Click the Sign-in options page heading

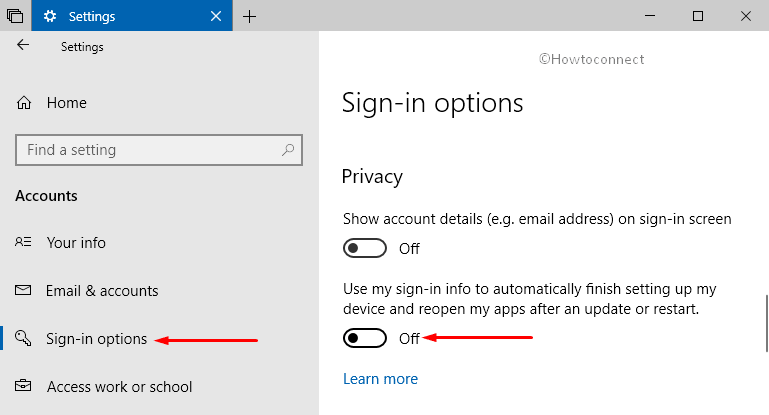click(433, 103)
